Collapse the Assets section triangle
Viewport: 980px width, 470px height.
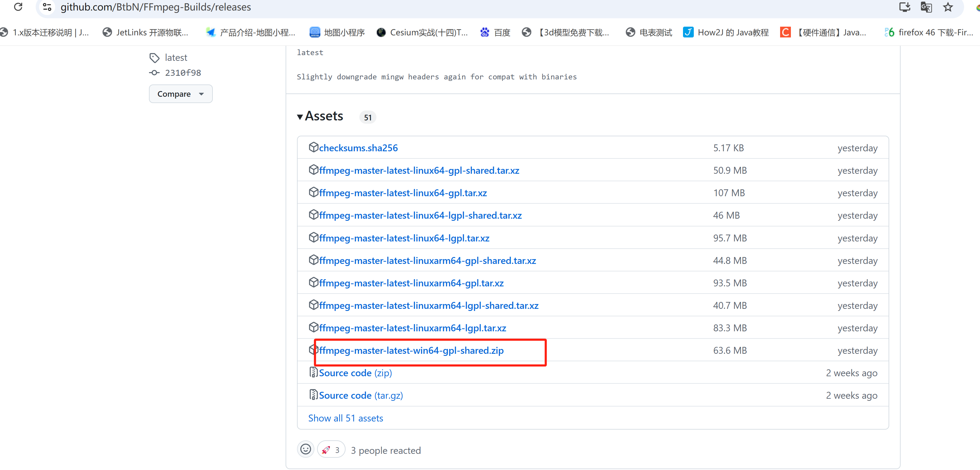(x=300, y=117)
